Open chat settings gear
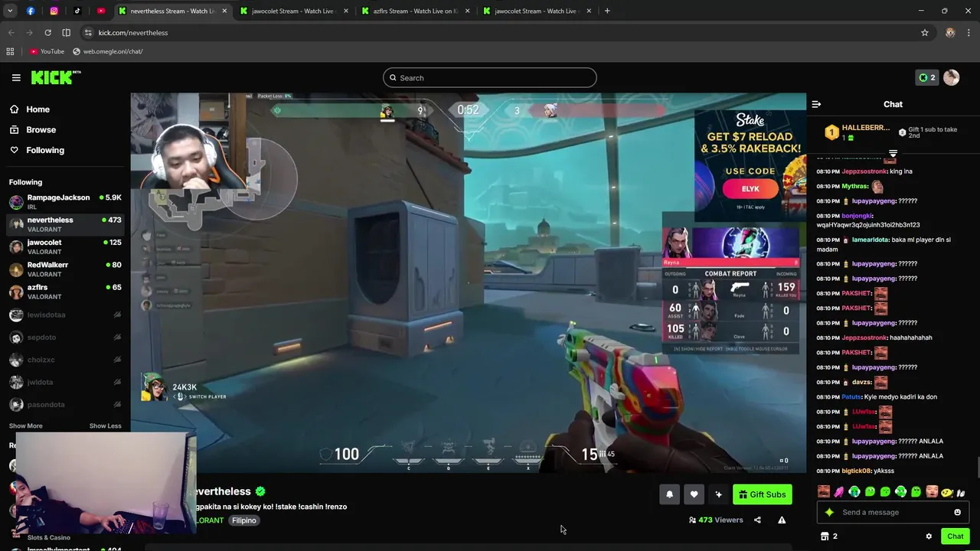The image size is (980, 551). click(929, 536)
